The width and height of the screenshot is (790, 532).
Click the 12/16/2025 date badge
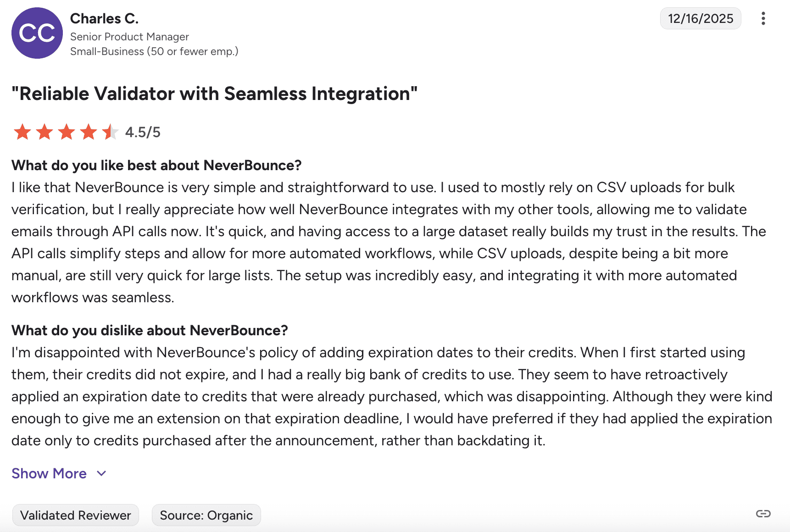700,18
